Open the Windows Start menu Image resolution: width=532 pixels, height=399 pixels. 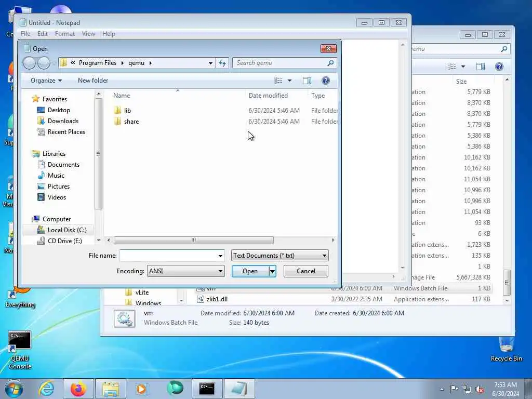(14, 389)
